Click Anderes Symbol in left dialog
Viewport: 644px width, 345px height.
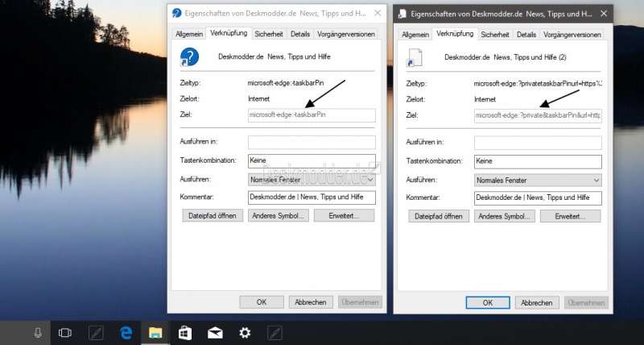coord(278,215)
